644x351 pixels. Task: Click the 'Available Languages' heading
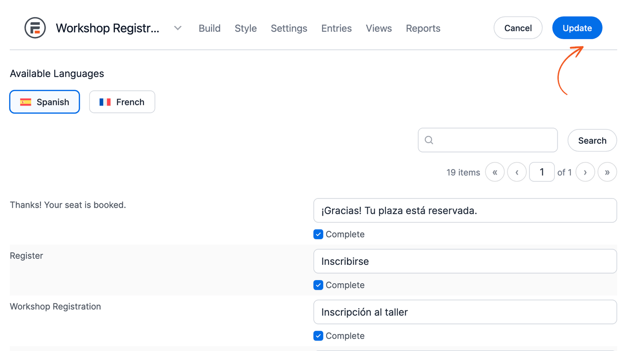click(x=57, y=74)
